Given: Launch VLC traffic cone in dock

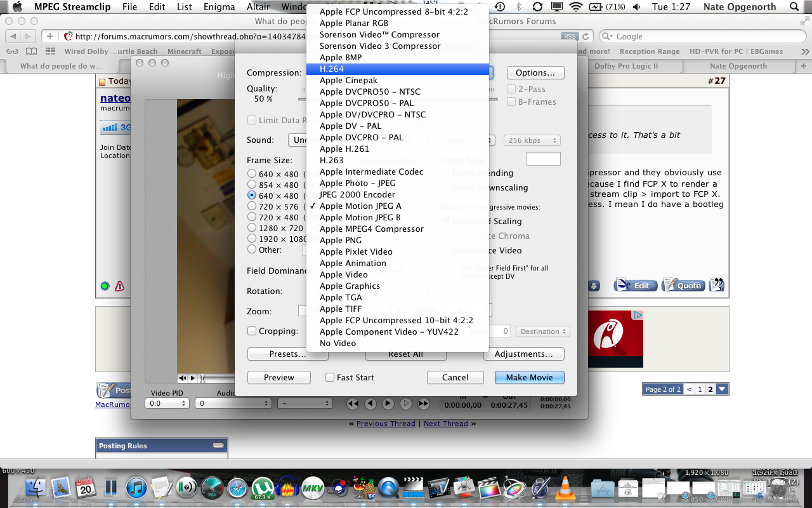Looking at the screenshot, I should pos(564,488).
